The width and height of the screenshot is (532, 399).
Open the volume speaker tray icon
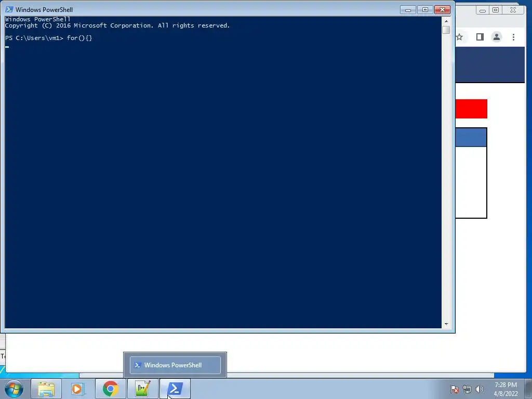[480, 389]
